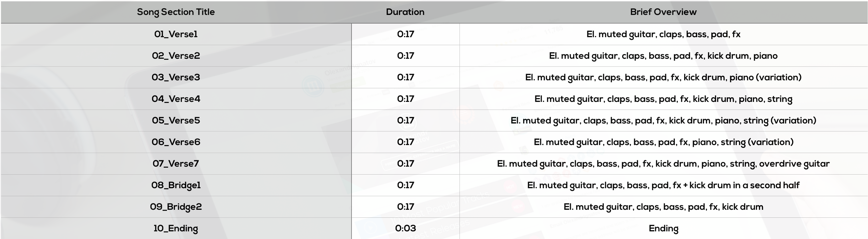The width and height of the screenshot is (868, 239).
Task: Select the 09_Bridge2 section title
Action: coord(176,207)
